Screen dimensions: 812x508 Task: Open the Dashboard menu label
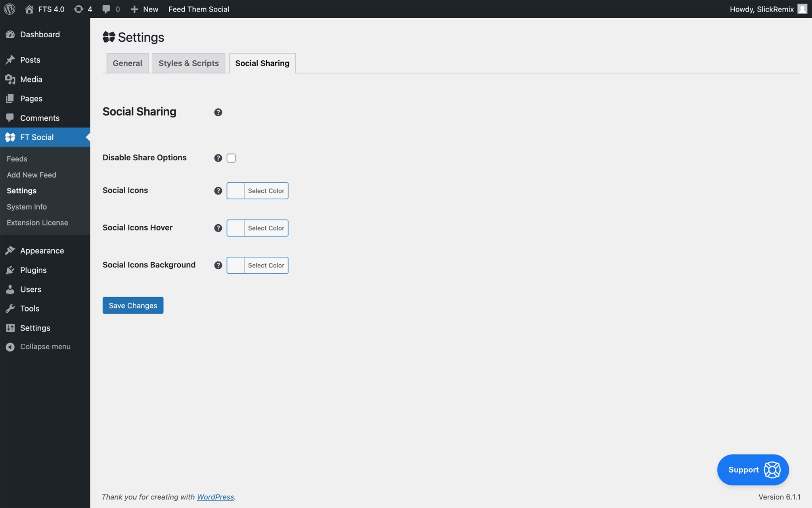point(40,35)
